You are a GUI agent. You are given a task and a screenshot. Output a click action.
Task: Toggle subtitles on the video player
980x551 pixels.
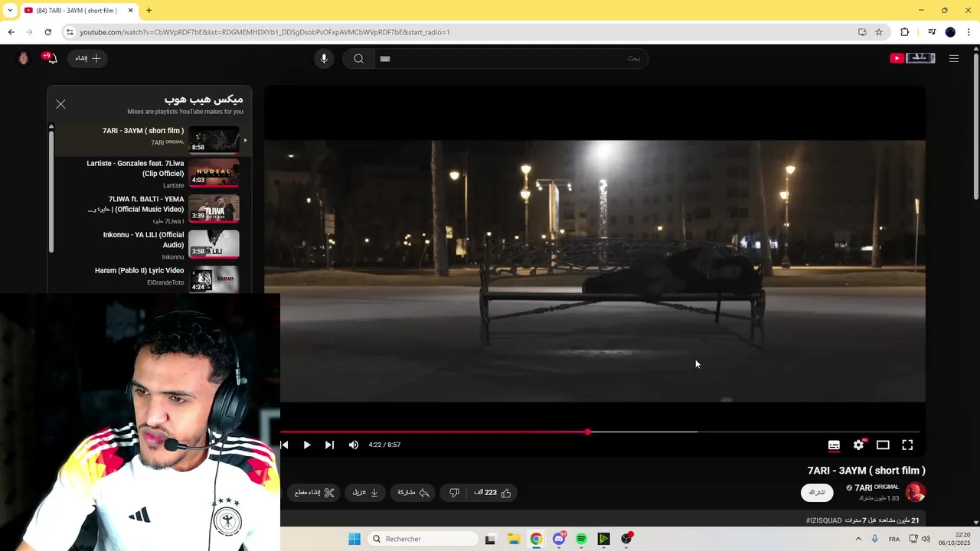(x=834, y=445)
